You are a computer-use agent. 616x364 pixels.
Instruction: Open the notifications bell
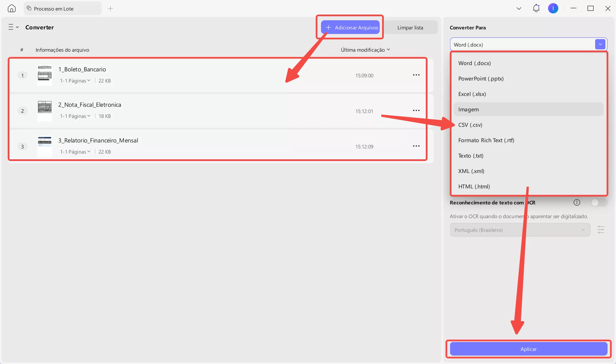coord(536,8)
